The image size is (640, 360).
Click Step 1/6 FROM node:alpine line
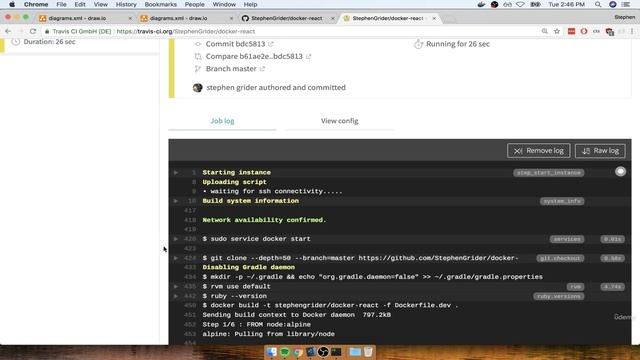click(256, 324)
